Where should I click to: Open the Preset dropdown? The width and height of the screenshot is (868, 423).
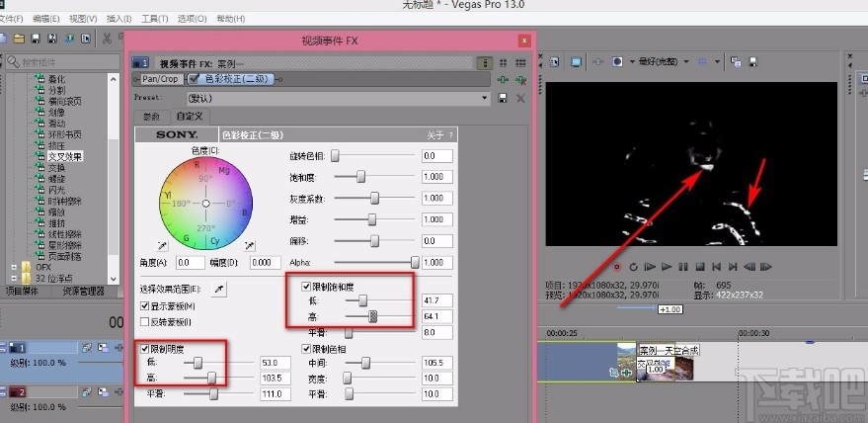point(485,98)
